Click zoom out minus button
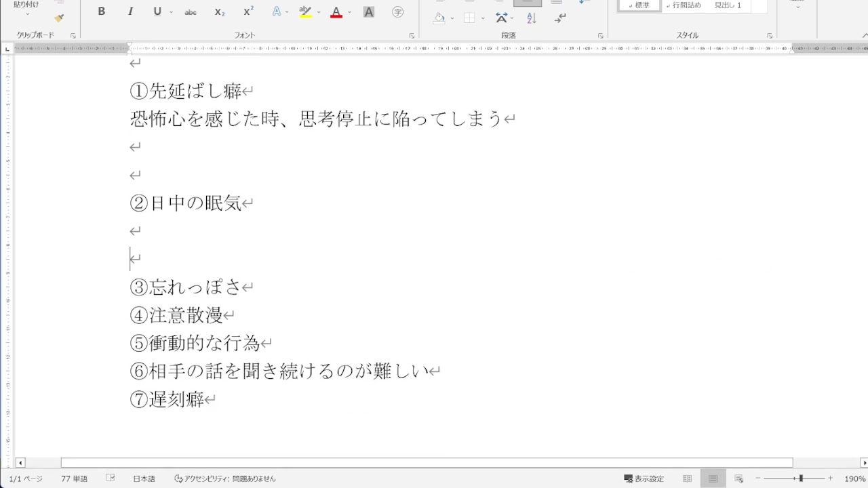The width and height of the screenshot is (868, 488). tap(759, 479)
